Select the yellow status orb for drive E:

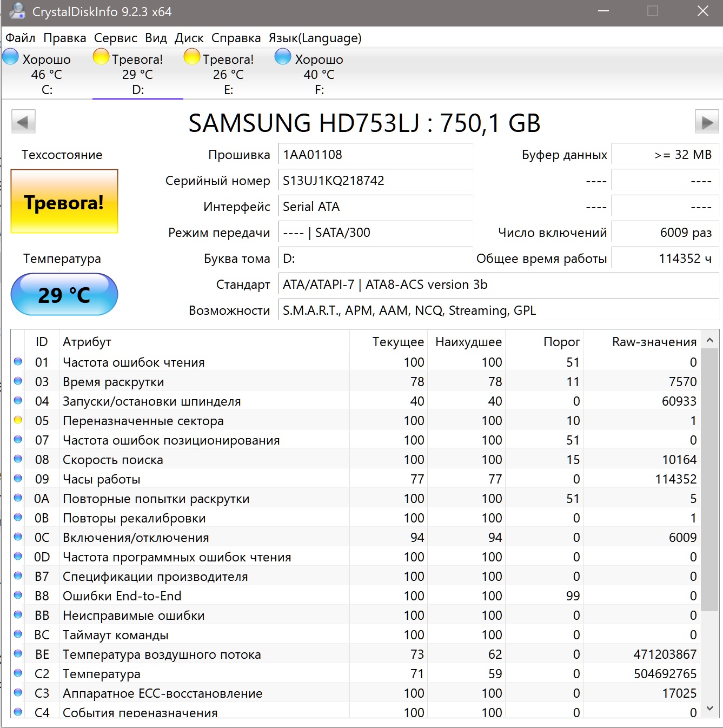click(192, 57)
